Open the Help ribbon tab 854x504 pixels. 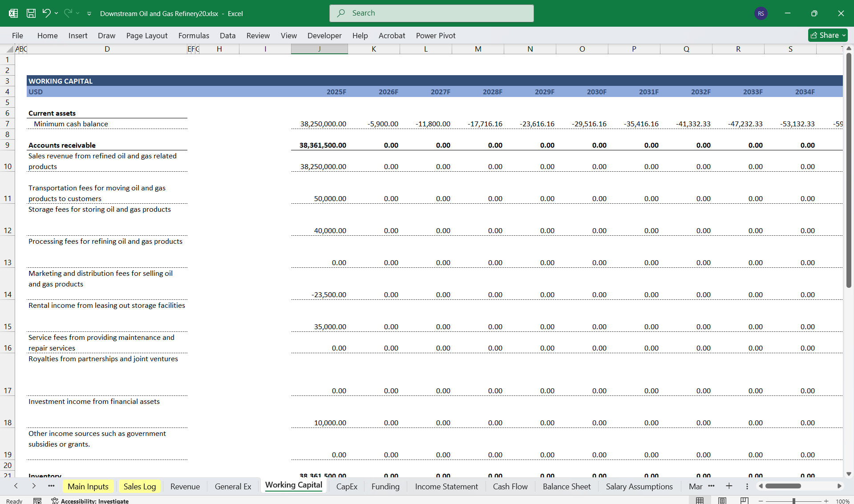[x=360, y=36]
